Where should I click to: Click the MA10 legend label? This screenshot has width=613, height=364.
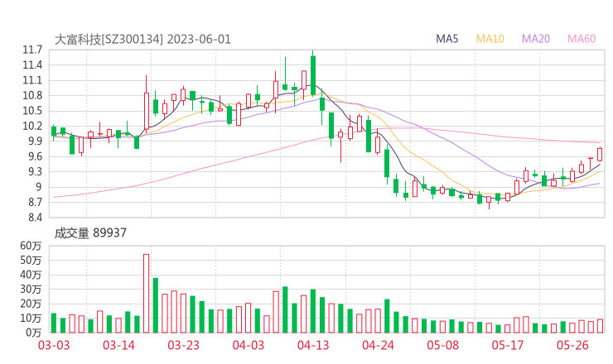pos(490,39)
